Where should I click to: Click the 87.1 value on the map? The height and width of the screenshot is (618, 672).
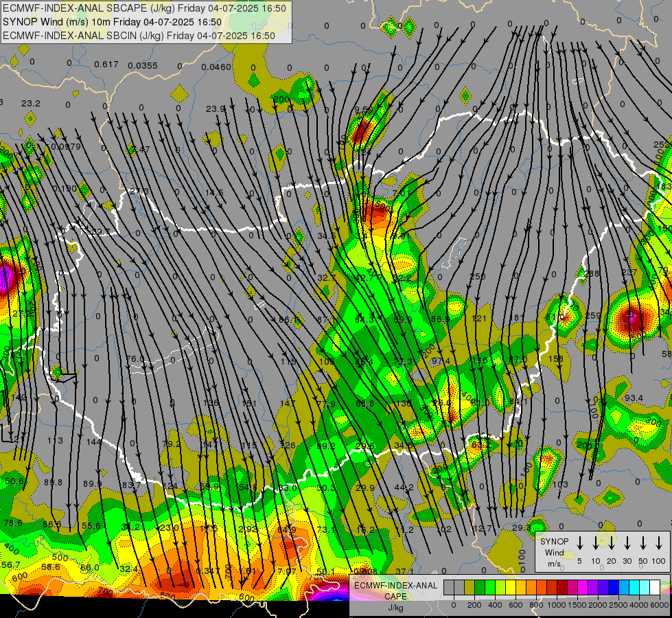(x=327, y=319)
